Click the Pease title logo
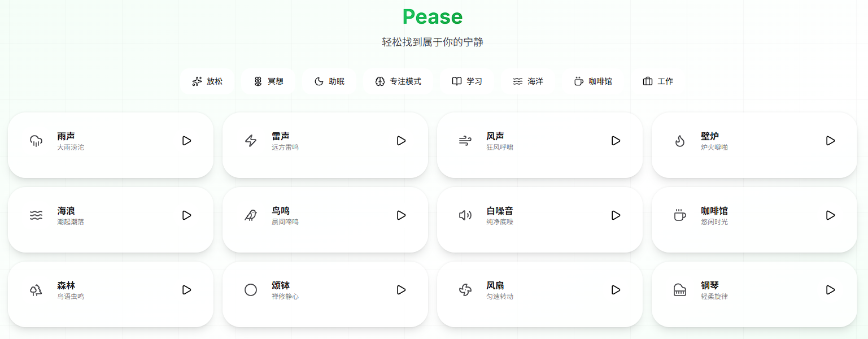The image size is (868, 339). pyautogui.click(x=433, y=17)
